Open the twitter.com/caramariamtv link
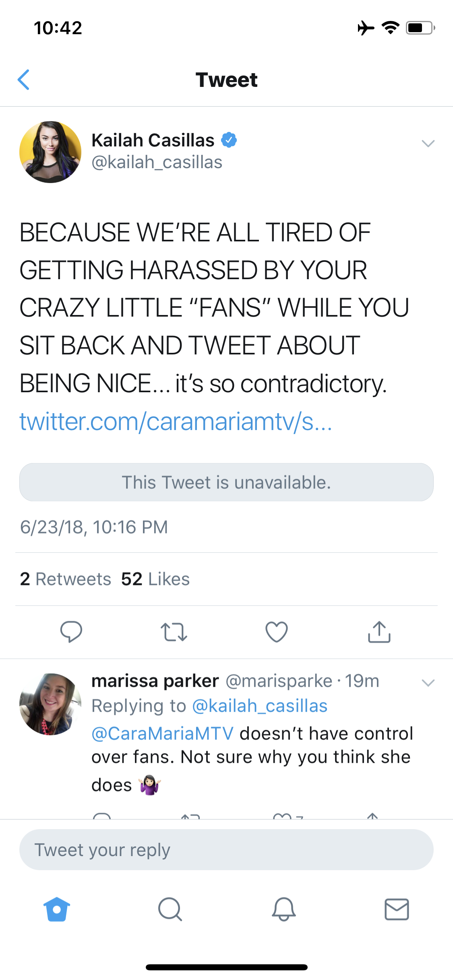This screenshot has height=980, width=453. click(176, 422)
